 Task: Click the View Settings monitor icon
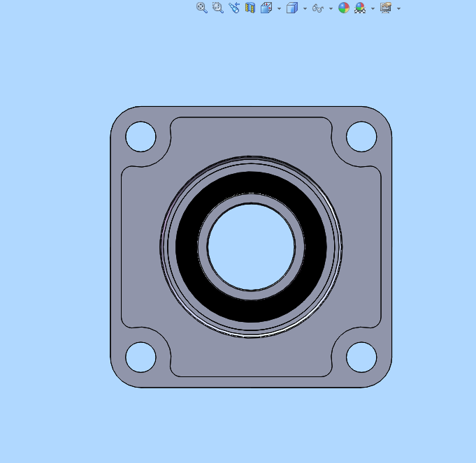[386, 8]
